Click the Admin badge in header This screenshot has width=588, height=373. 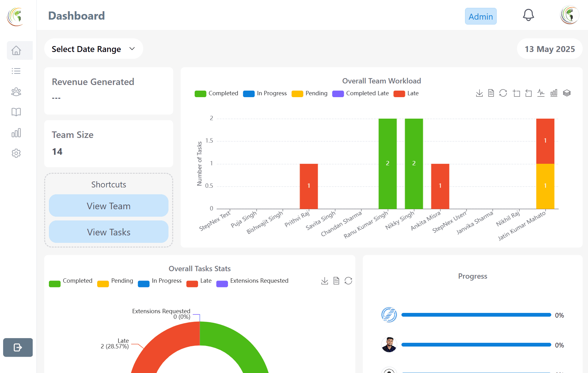pos(481,17)
